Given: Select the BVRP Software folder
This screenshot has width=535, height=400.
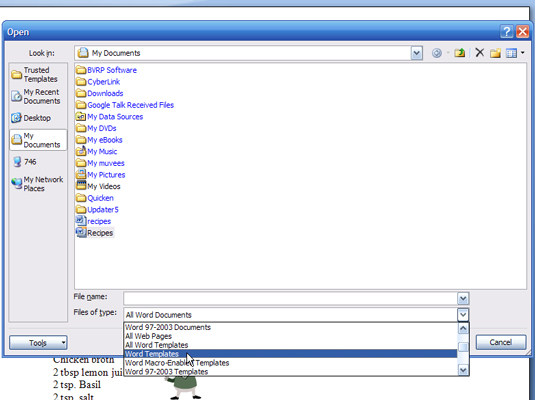Looking at the screenshot, I should tap(106, 70).
